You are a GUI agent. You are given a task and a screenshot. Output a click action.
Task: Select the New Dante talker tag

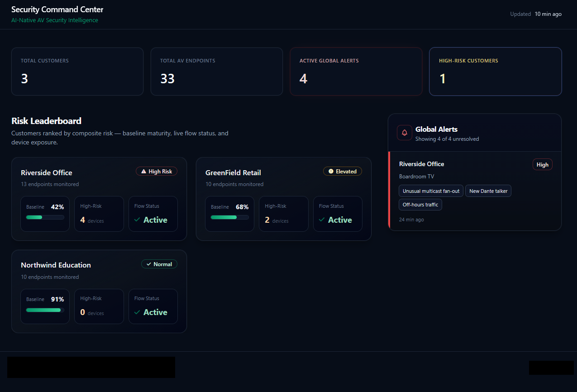coord(488,191)
